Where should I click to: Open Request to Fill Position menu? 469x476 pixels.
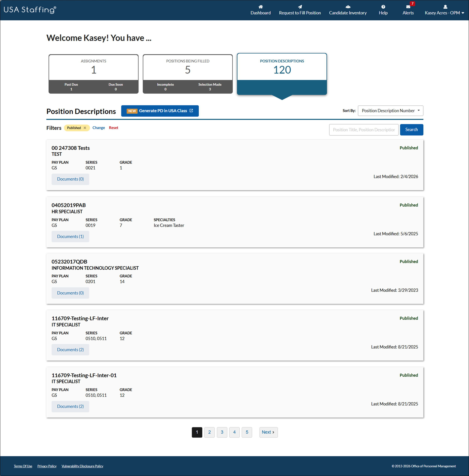click(x=300, y=10)
